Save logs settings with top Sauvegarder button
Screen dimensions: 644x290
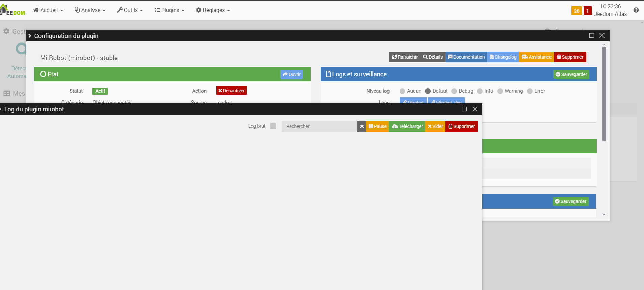pyautogui.click(x=571, y=74)
